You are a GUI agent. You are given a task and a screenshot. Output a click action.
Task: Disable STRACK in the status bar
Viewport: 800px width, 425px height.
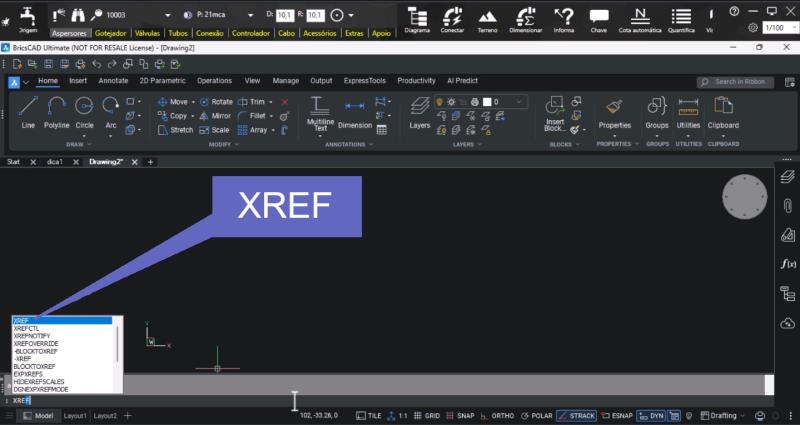coord(577,415)
